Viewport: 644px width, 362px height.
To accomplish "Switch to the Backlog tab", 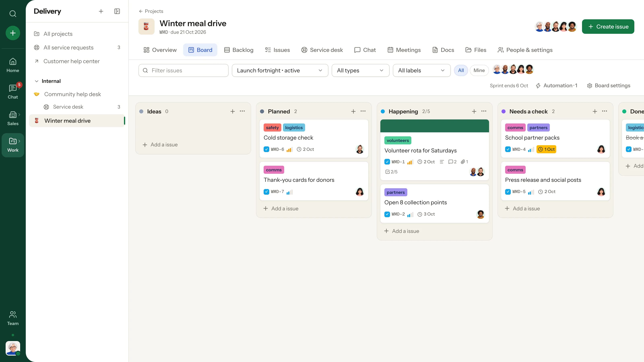I will tap(239, 50).
